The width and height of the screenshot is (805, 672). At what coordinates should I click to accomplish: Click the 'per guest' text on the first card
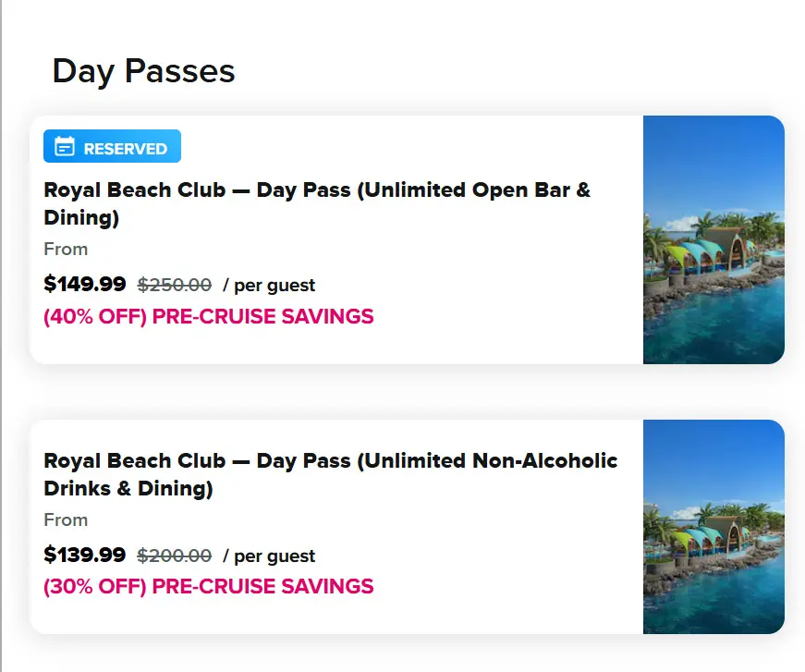[274, 286]
